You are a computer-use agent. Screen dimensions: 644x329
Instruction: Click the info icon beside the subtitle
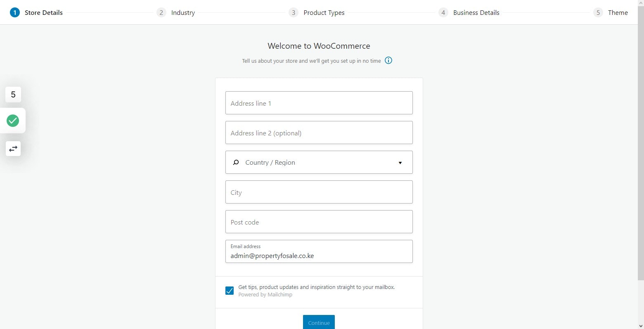[388, 60]
